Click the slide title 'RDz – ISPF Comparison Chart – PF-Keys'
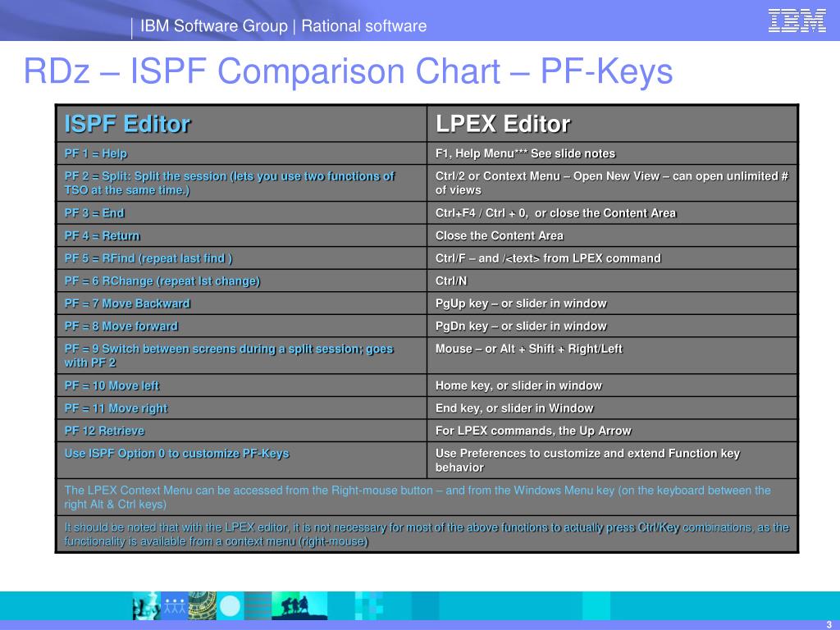 click(x=348, y=71)
